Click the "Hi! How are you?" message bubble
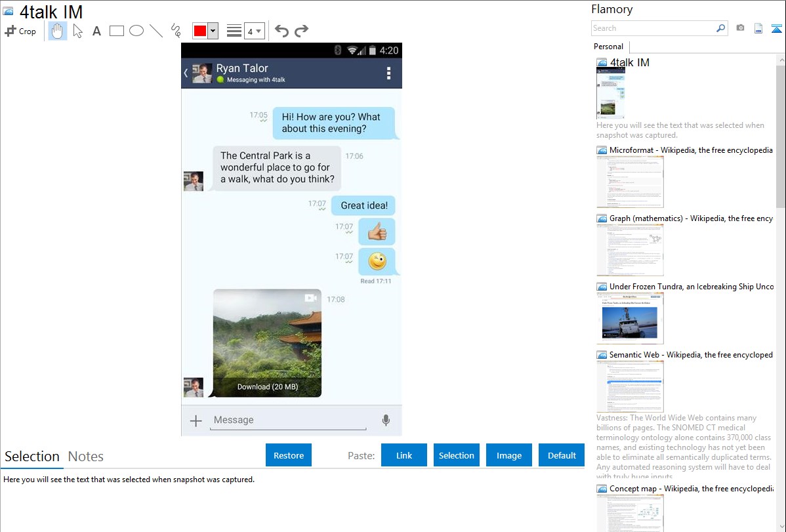Screen dimensions: 786x532 point(334,123)
